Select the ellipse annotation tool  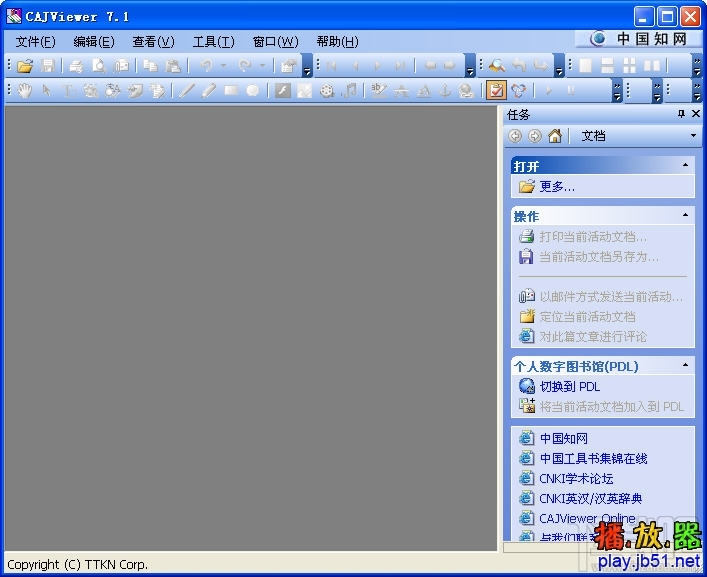click(253, 91)
